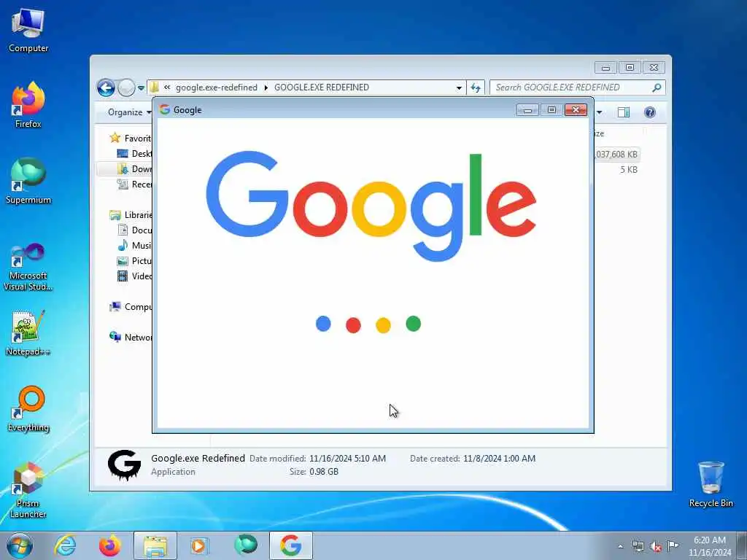Click the Supermium taskbar icon
The image size is (747, 560).
coord(246,545)
